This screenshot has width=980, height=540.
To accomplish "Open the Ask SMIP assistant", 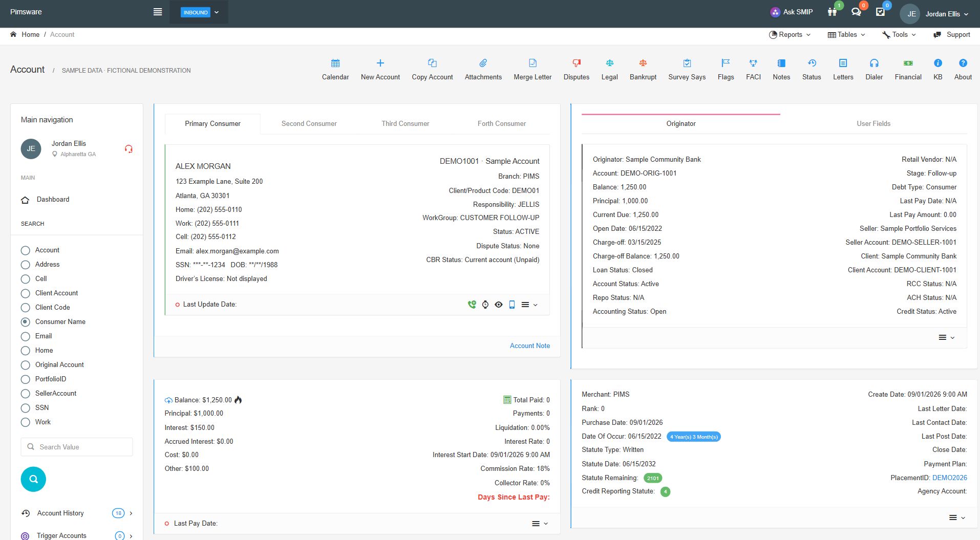I will pyautogui.click(x=792, y=12).
